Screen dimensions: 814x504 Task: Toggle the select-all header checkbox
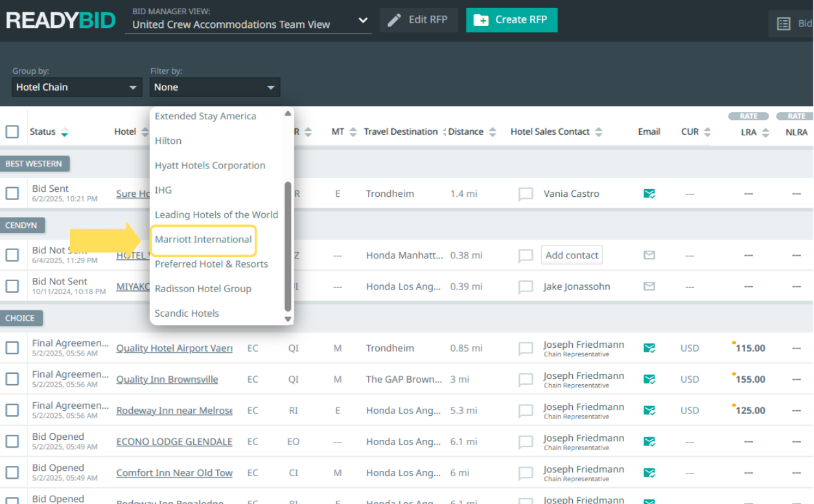12,132
